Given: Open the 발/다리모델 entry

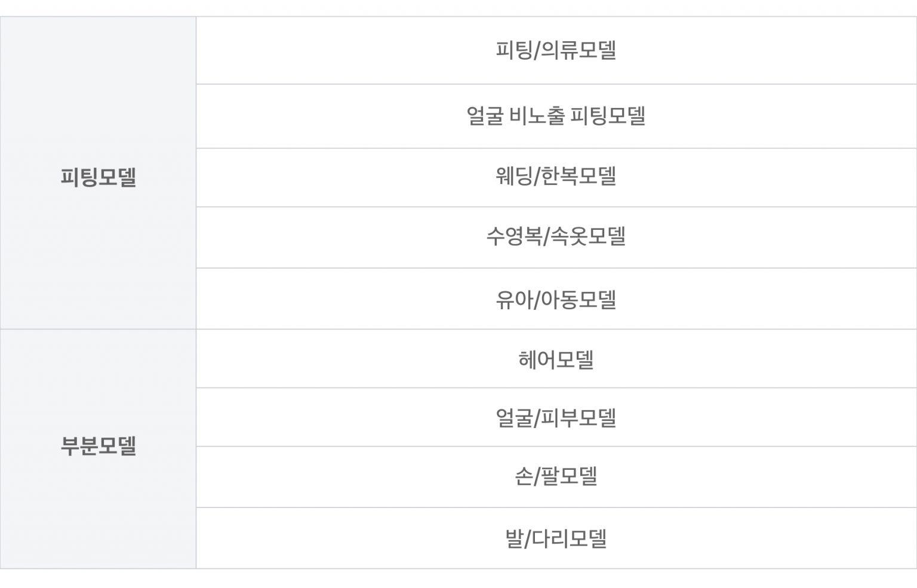Looking at the screenshot, I should click(x=556, y=538).
